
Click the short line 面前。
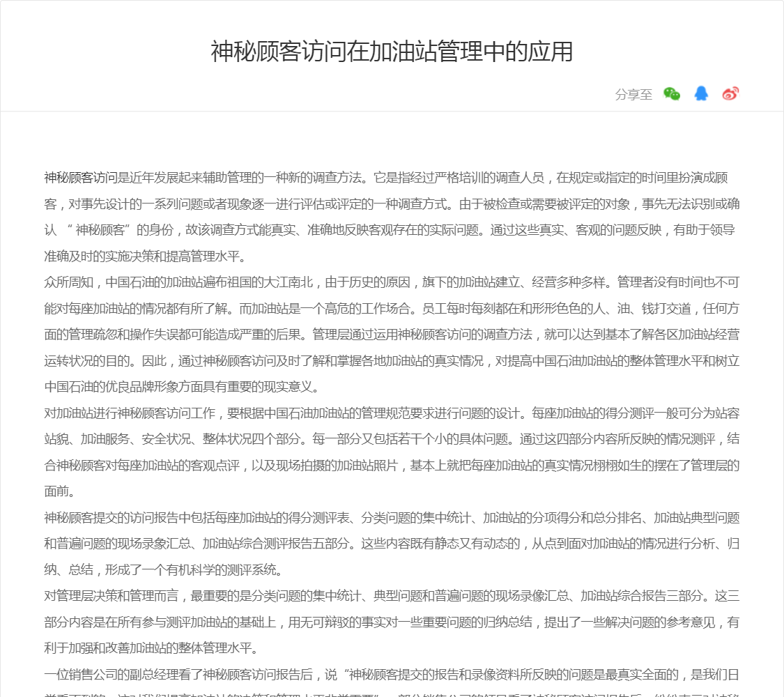click(59, 491)
